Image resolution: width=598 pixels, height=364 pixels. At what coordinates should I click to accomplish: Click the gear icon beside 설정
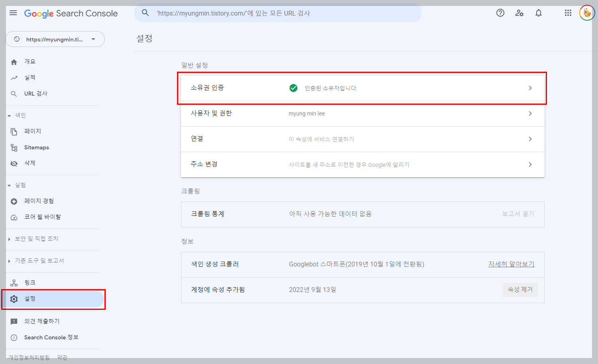pos(14,299)
